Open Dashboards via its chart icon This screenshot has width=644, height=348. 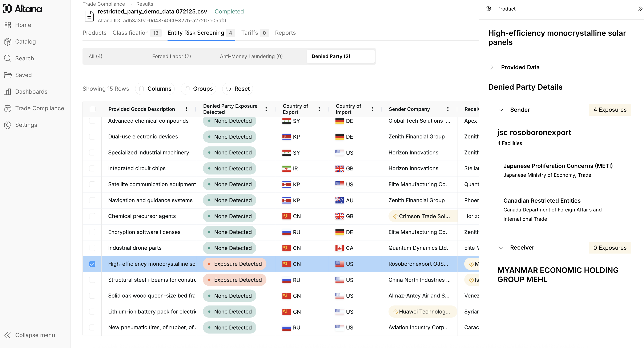click(x=8, y=92)
